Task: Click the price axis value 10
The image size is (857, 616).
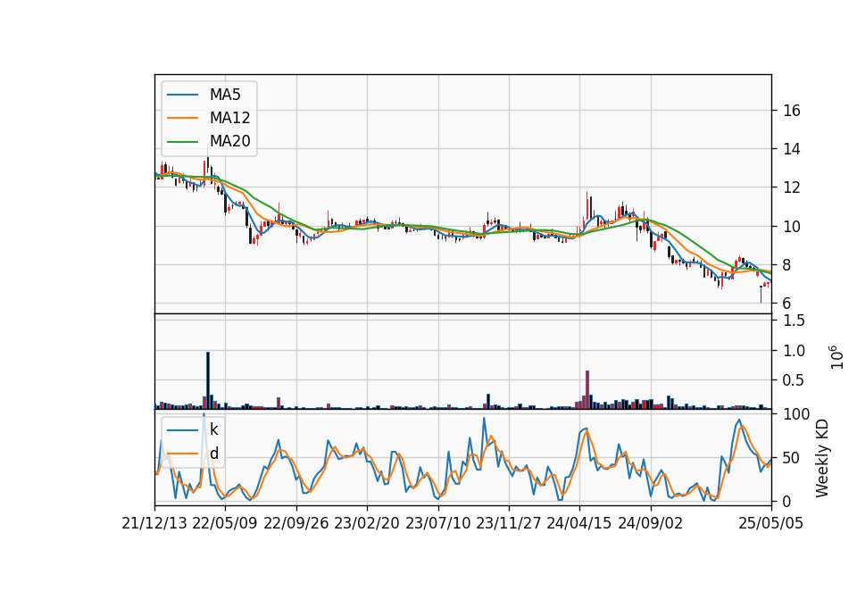Action: [792, 226]
